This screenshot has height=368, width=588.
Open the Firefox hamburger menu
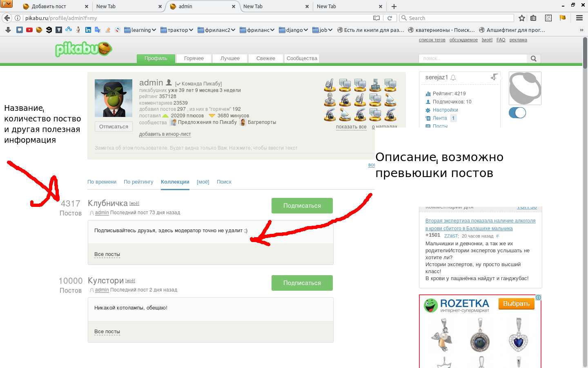[x=579, y=18]
